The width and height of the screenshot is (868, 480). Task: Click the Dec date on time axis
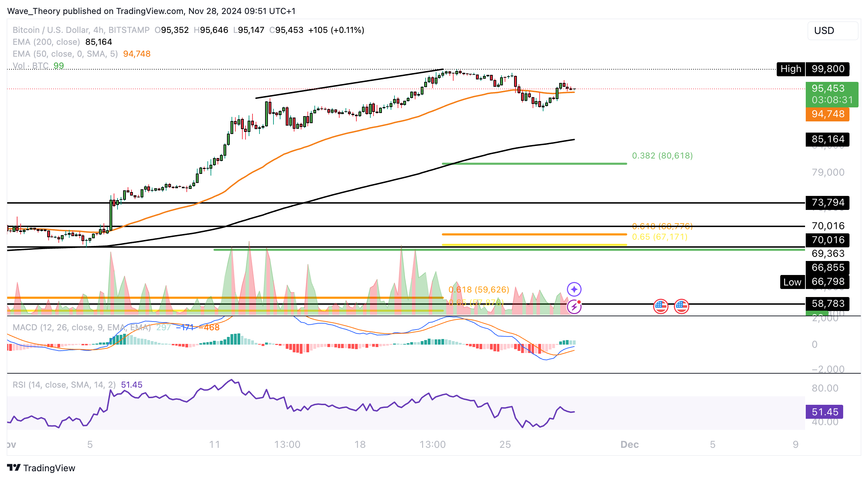click(629, 444)
